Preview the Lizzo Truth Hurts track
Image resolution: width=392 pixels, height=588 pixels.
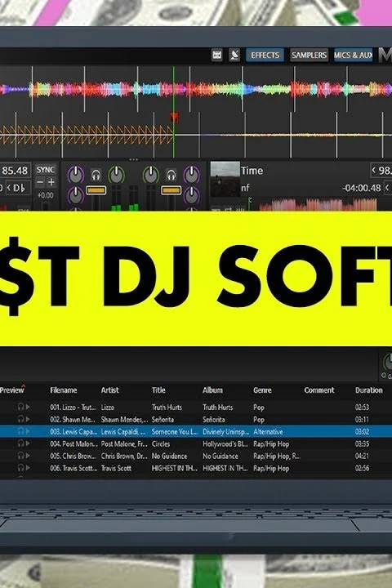click(x=24, y=407)
